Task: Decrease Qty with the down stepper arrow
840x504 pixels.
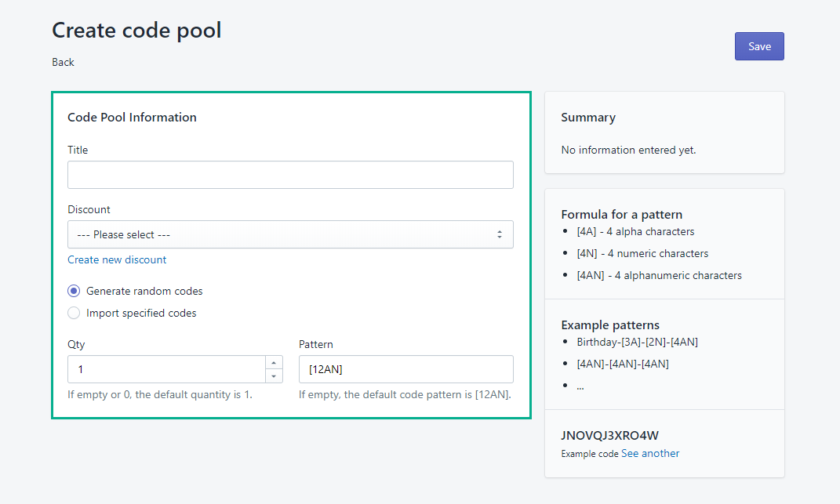Action: tap(274, 376)
